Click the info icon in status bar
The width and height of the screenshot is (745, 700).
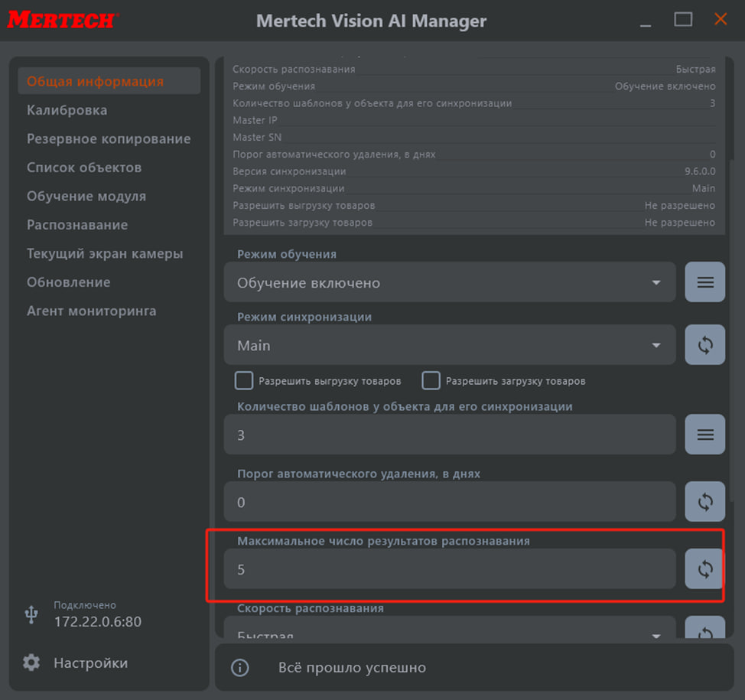[x=240, y=668]
